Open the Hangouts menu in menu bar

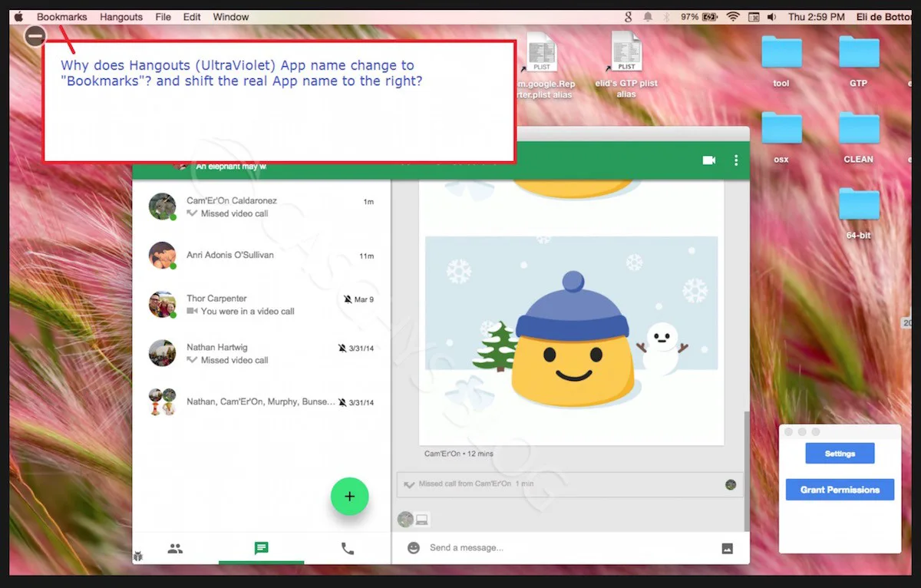(121, 17)
